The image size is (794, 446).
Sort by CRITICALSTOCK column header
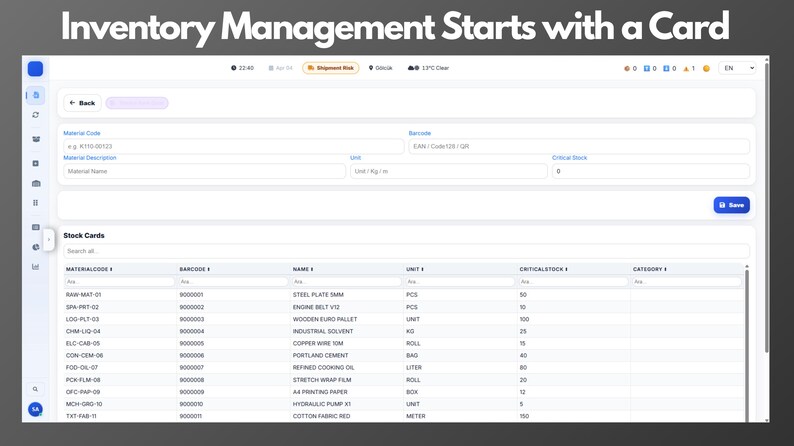[543, 269]
